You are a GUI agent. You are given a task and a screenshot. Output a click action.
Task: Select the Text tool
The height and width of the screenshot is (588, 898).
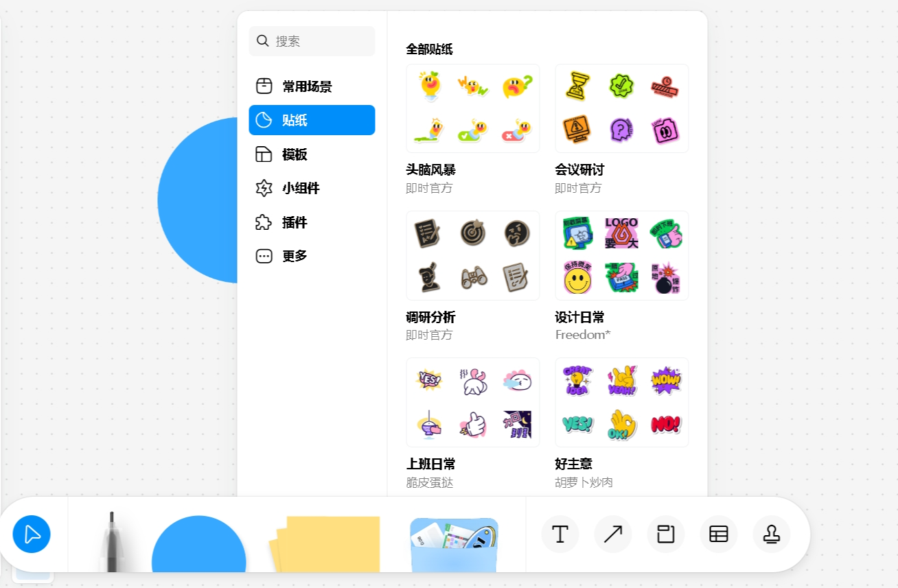(560, 534)
